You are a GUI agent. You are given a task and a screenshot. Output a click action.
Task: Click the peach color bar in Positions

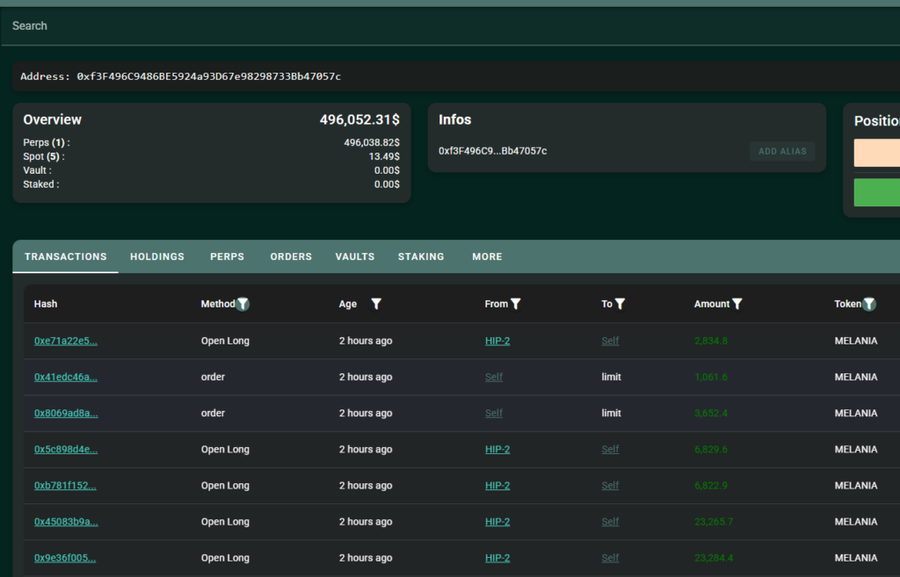[877, 153]
